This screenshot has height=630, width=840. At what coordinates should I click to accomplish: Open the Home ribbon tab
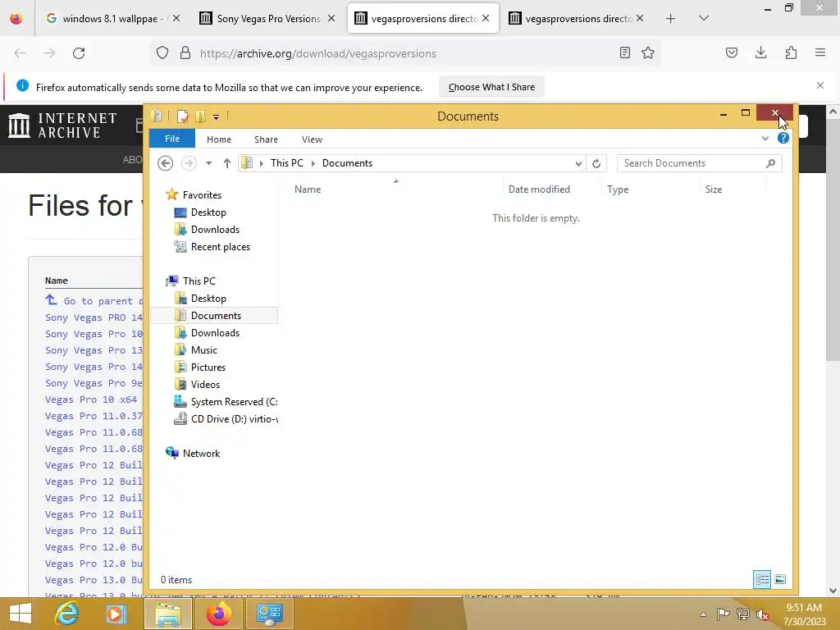pos(218,139)
